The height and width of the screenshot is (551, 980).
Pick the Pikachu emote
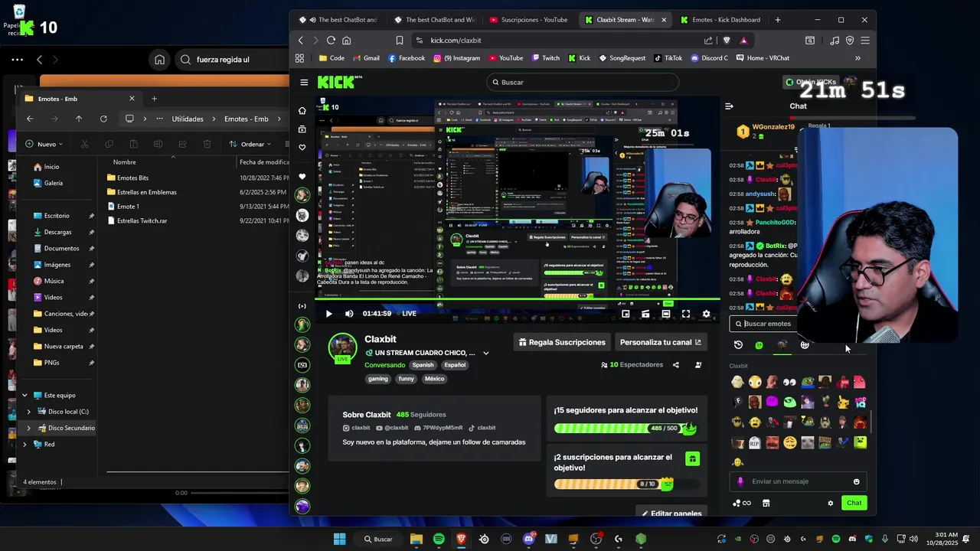coord(843,402)
